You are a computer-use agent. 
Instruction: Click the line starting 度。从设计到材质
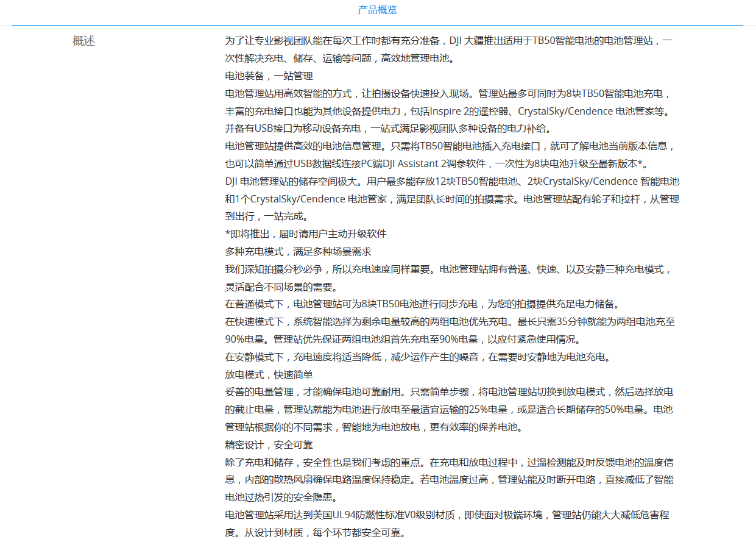click(315, 533)
